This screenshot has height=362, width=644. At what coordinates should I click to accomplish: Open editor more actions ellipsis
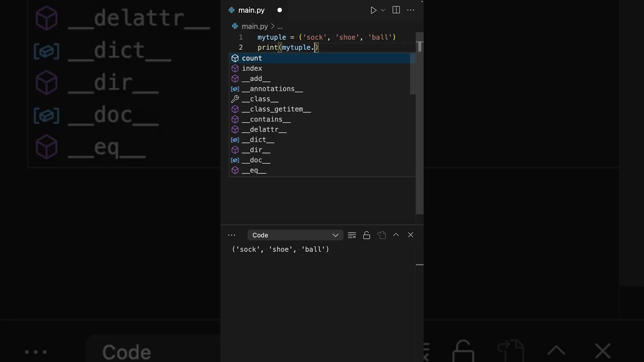coord(411,10)
